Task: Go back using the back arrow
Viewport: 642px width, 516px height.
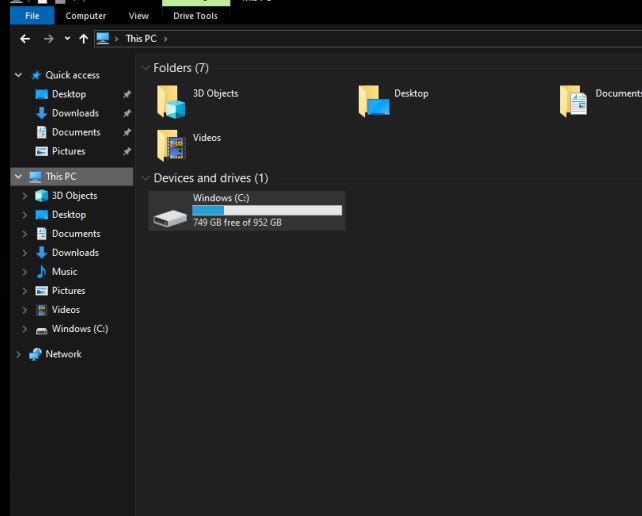Action: tap(25, 39)
